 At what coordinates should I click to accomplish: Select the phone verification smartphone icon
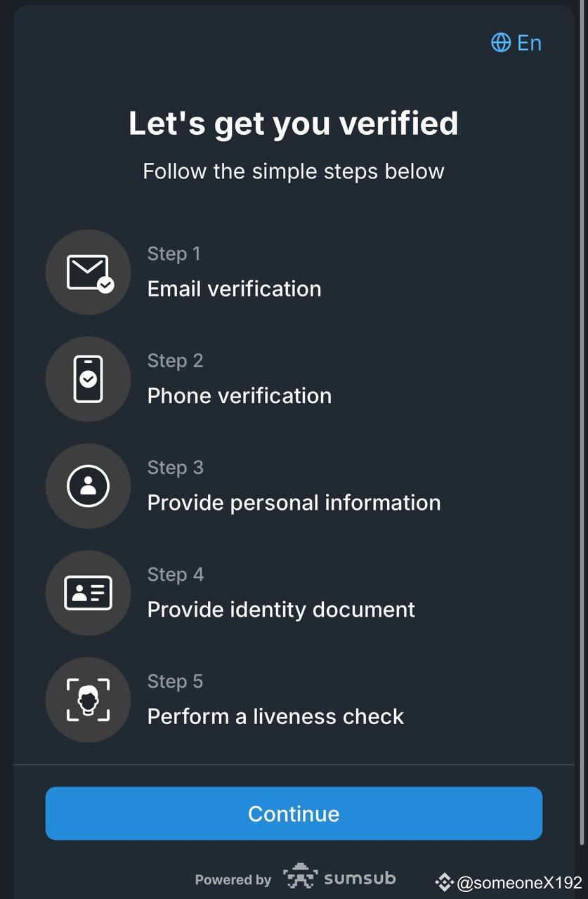click(x=88, y=379)
